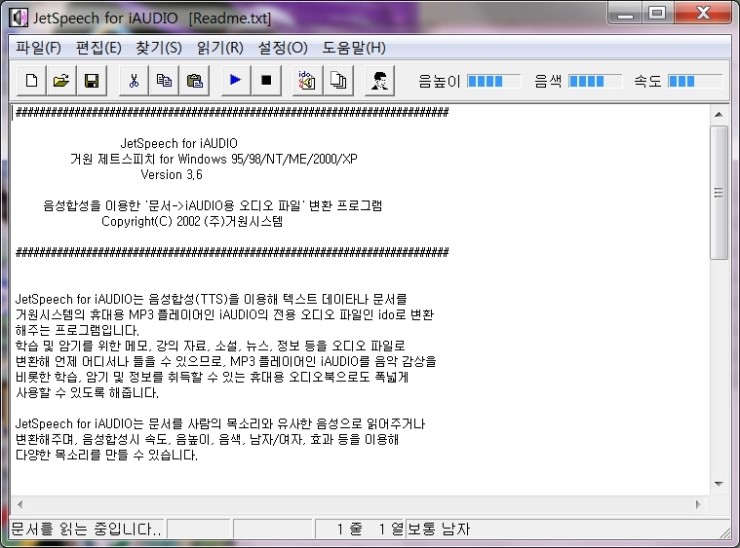The width and height of the screenshot is (740, 548).
Task: Open the 도움말(H) menu
Action: (x=354, y=47)
